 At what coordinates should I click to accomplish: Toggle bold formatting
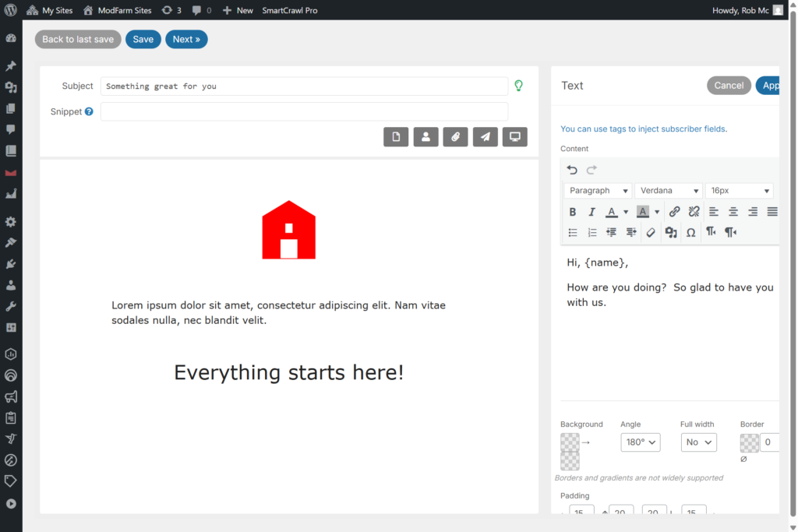[573, 212]
